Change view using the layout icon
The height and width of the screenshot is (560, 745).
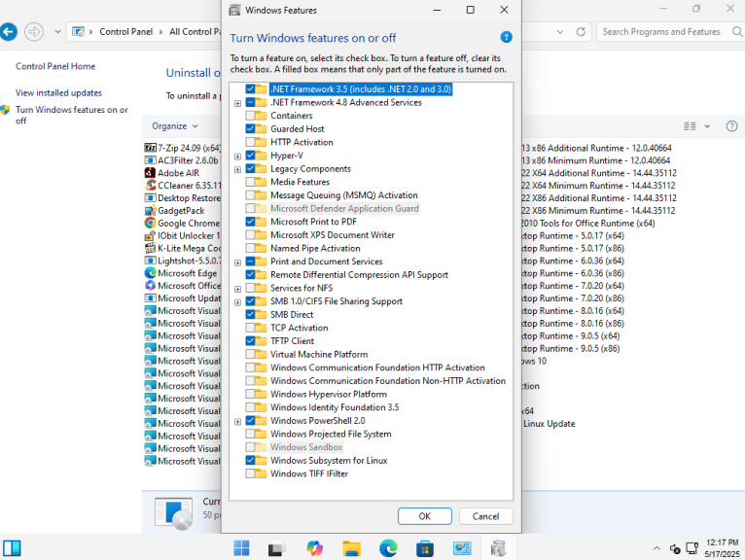coord(690,125)
